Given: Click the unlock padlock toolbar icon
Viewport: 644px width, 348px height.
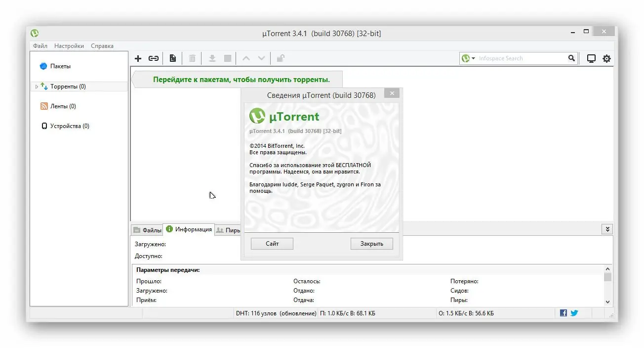Looking at the screenshot, I should (x=280, y=58).
